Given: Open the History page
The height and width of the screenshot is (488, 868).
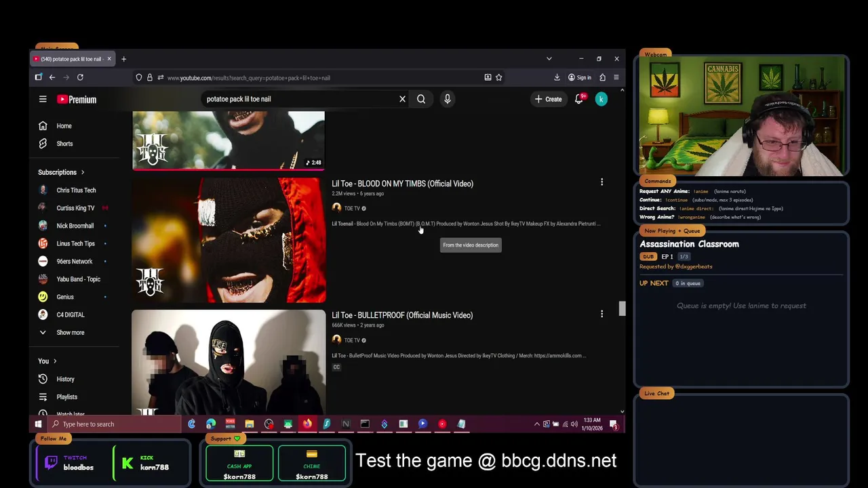Looking at the screenshot, I should pos(64,379).
